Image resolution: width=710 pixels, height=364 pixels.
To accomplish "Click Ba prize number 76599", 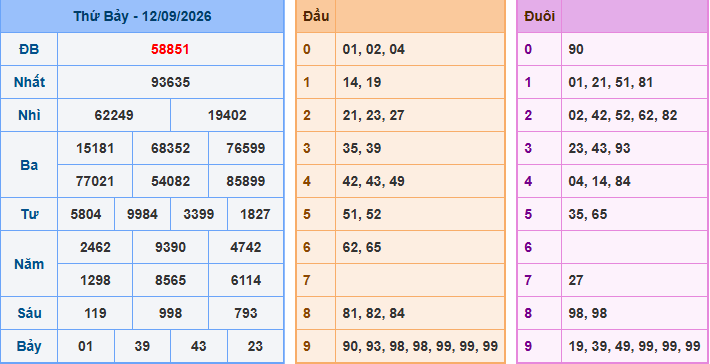I will [246, 148].
